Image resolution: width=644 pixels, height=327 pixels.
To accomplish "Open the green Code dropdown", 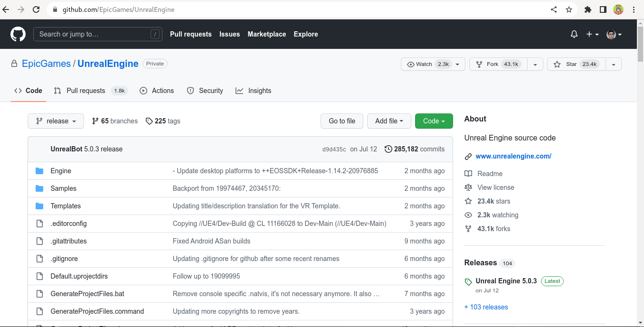I will (x=434, y=121).
